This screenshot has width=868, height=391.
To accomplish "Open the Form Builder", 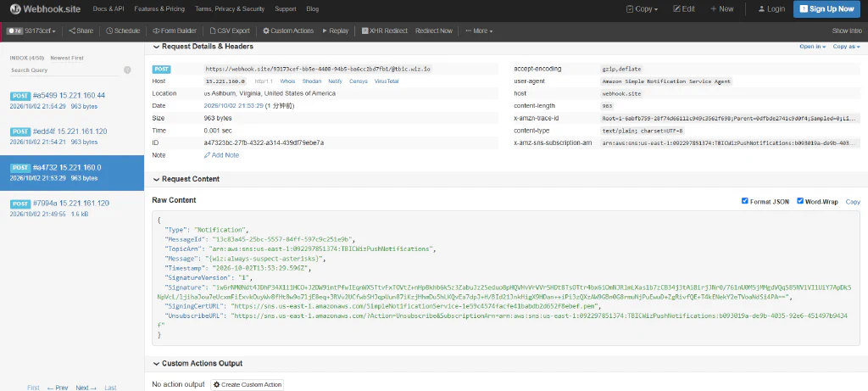I will [175, 31].
